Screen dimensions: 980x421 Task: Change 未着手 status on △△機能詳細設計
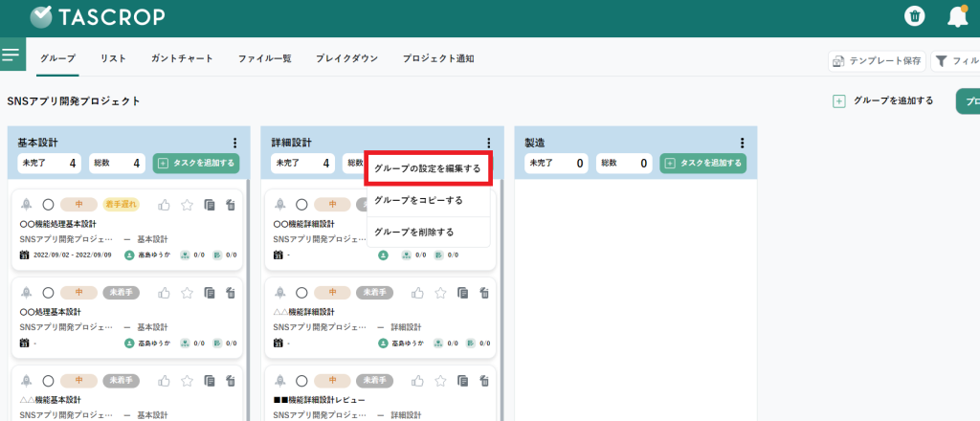pyautogui.click(x=374, y=293)
